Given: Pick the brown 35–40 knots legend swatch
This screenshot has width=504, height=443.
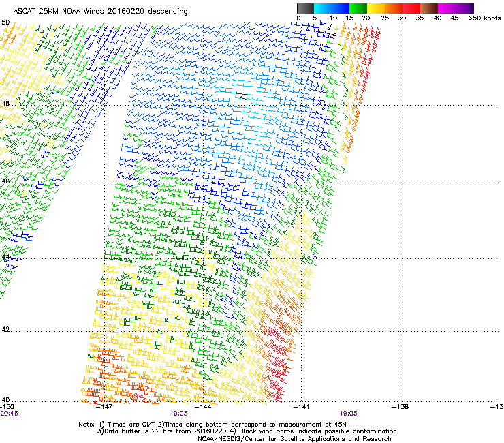Looking at the screenshot, I should (429, 8).
